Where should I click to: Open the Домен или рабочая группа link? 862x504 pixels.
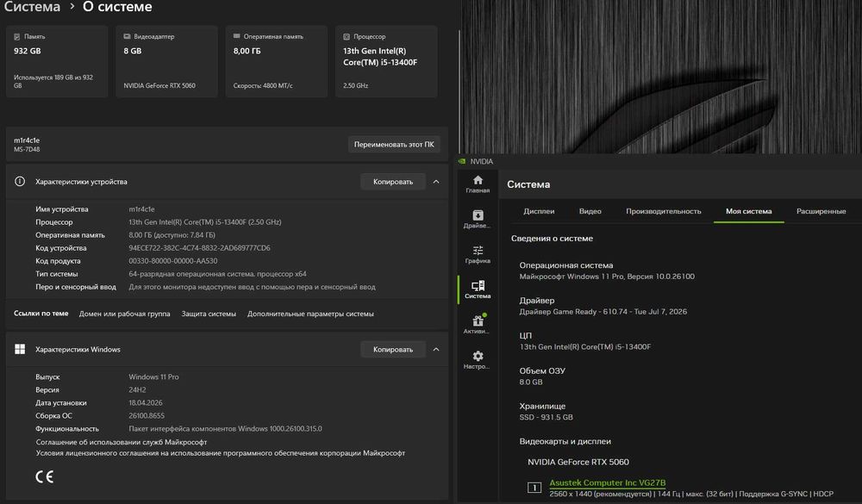[124, 314]
